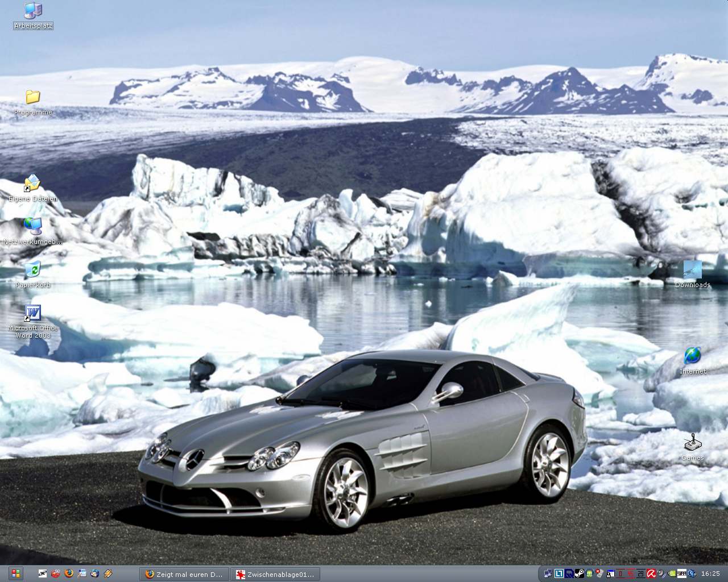Select the Eigene Dateien shortcut icon
The height and width of the screenshot is (582, 728).
coord(32,183)
